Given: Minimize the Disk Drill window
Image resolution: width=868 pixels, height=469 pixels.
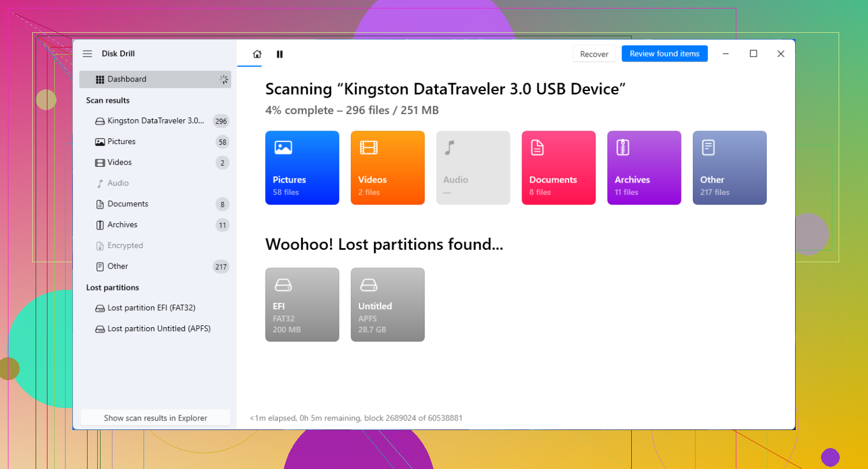Looking at the screenshot, I should [x=726, y=54].
